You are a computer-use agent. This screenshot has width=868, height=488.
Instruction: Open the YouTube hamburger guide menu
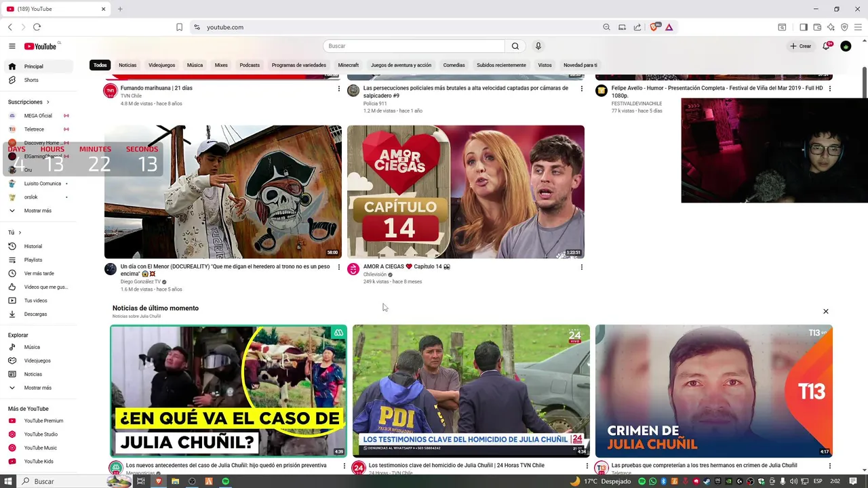tap(12, 46)
